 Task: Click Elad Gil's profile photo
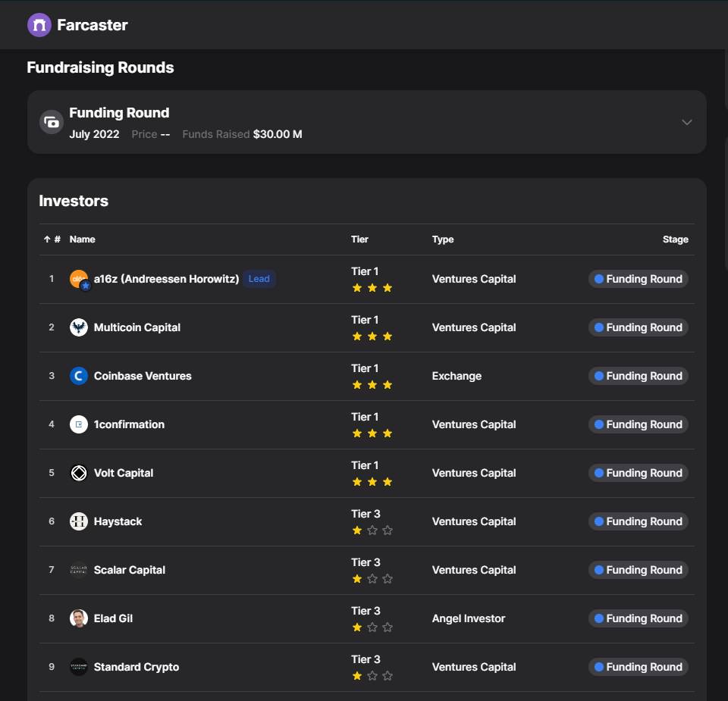[78, 618]
